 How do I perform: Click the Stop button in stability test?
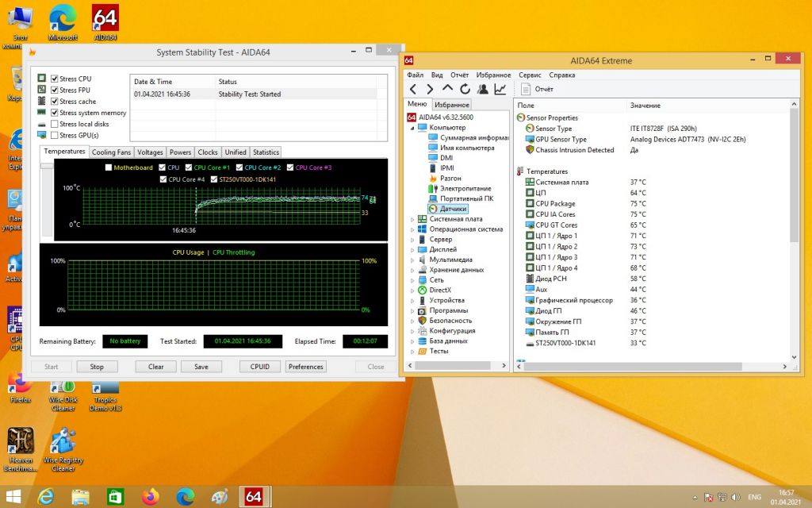pyautogui.click(x=97, y=367)
